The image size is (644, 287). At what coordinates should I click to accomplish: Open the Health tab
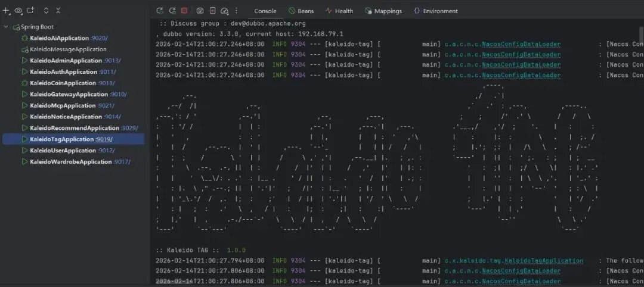click(x=339, y=11)
